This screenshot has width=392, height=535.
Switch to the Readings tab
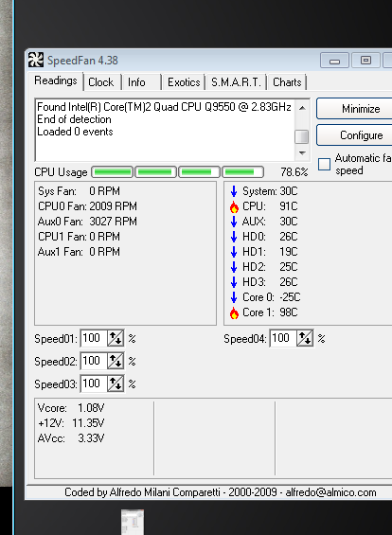tap(55, 81)
